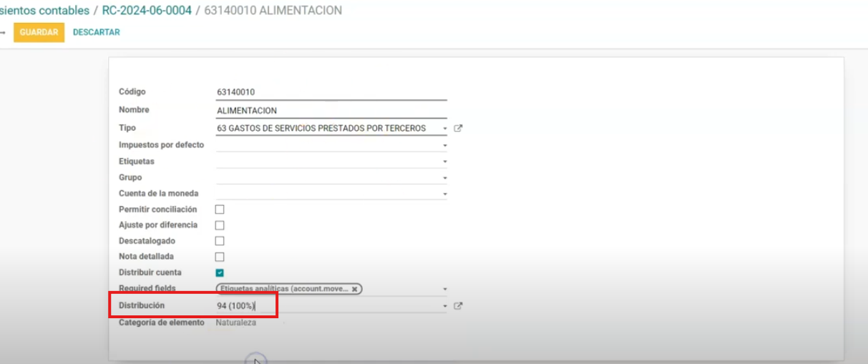Open RC-2024-06-0004 breadcrumb link
This screenshot has width=868, height=364.
147,11
